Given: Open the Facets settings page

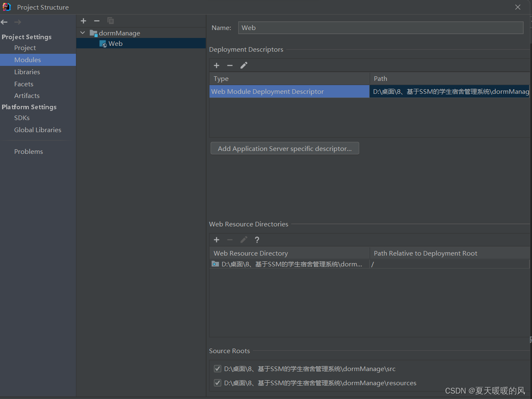Looking at the screenshot, I should [23, 84].
